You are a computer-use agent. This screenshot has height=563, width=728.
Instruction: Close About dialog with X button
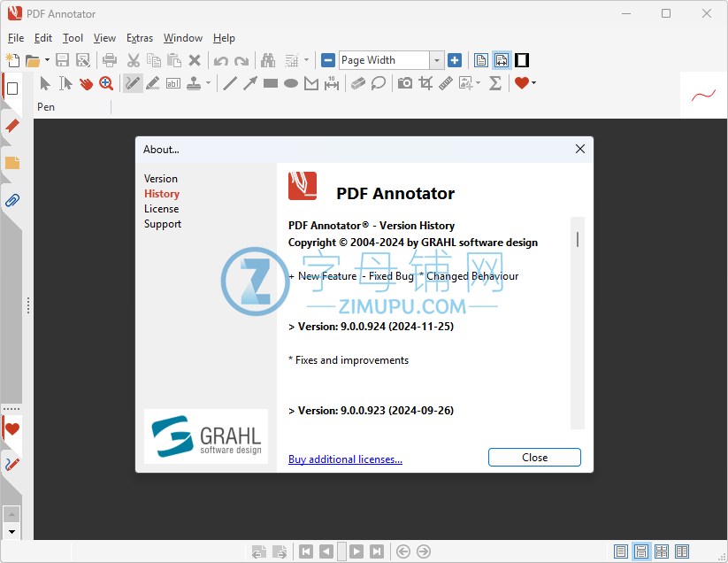coord(580,149)
